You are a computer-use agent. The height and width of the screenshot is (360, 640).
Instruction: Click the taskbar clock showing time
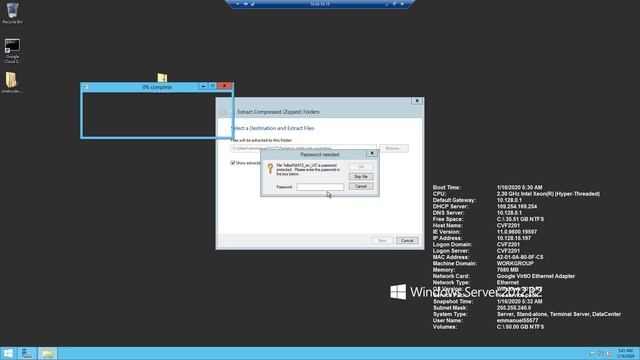(626, 353)
